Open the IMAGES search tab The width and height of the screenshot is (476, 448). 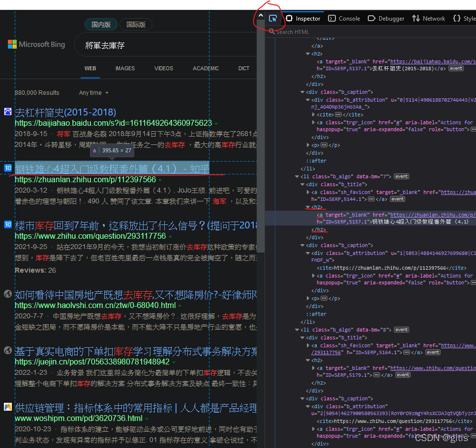[x=125, y=69]
